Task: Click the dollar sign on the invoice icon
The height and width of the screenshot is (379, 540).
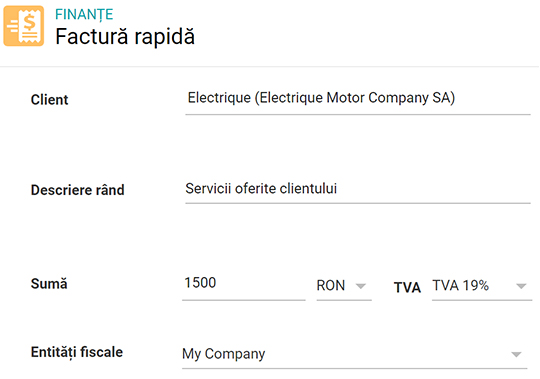Action: click(30, 22)
